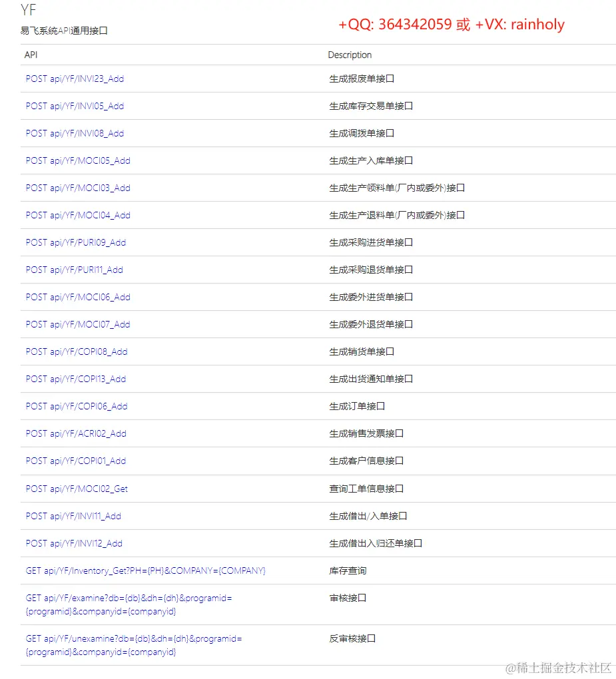The height and width of the screenshot is (679, 616).
Task: Open the PURI11_Add purchase return API link
Action: (74, 270)
